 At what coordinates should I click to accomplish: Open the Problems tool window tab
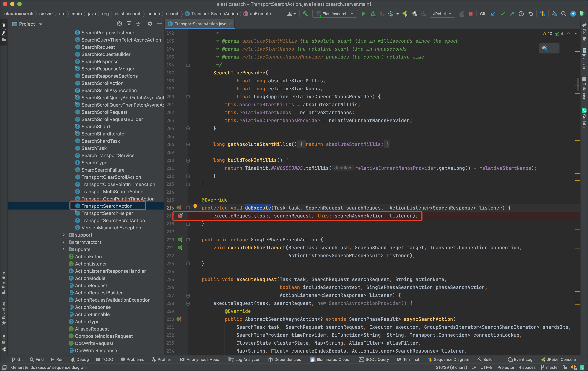[x=133, y=359]
